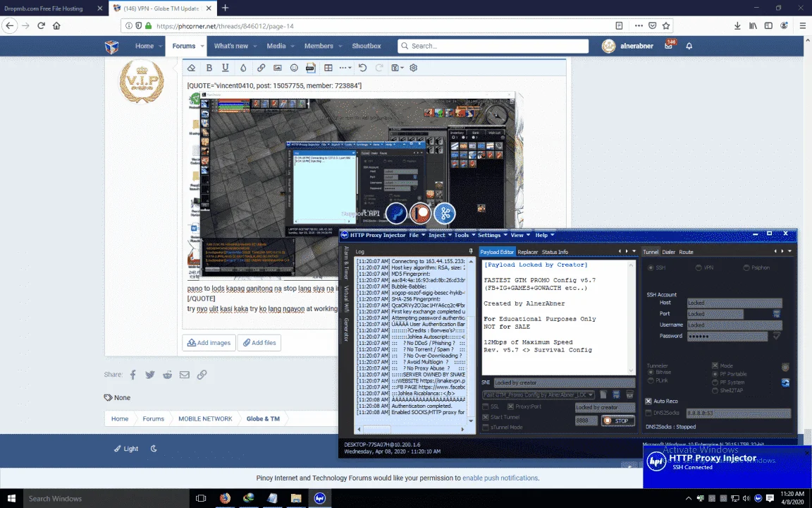Screen dimensions: 812x508
Task: Open the smilies emoji picker
Action: (x=294, y=68)
